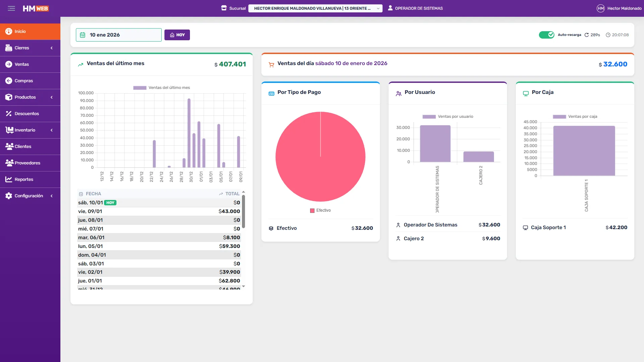Open the Compras menu item

click(x=30, y=81)
